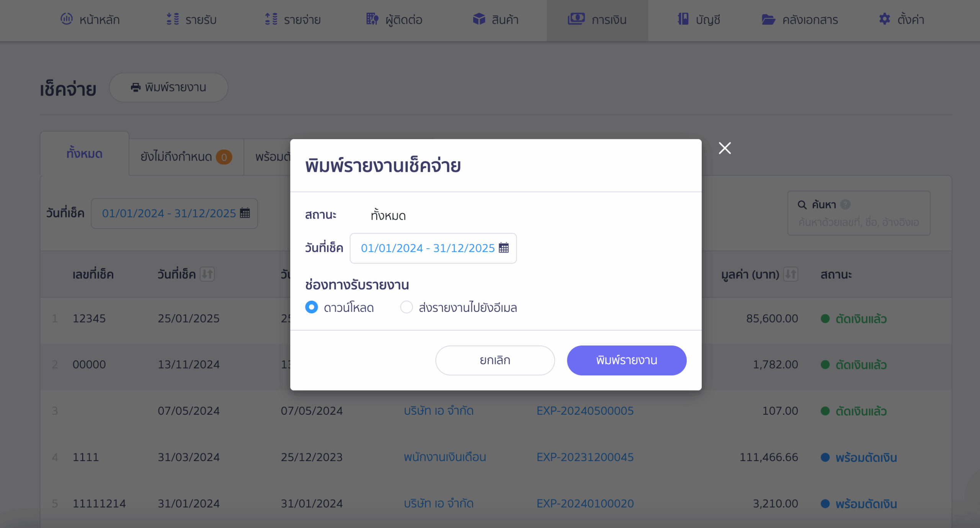This screenshot has width=980, height=528.
Task: Open the dialog วันที่เช็ค date range picker
Action: coord(433,248)
